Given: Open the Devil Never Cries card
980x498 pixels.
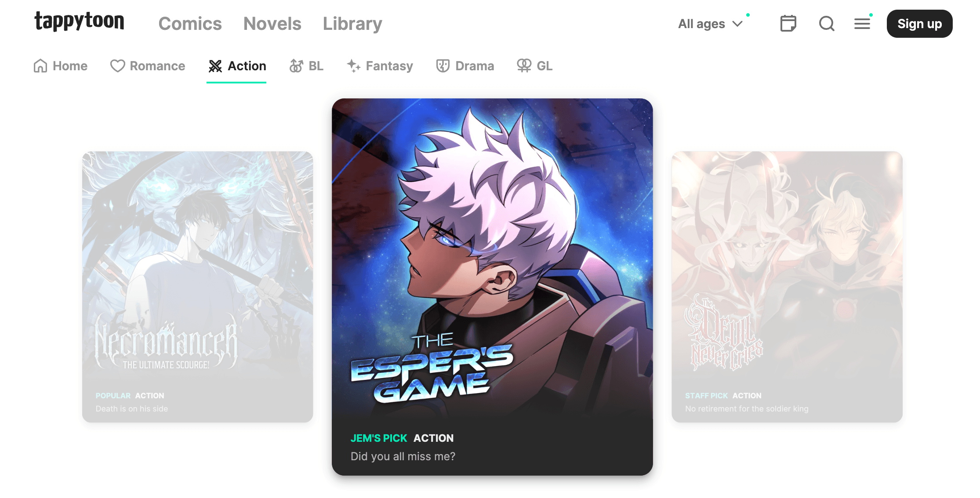Looking at the screenshot, I should (x=787, y=287).
